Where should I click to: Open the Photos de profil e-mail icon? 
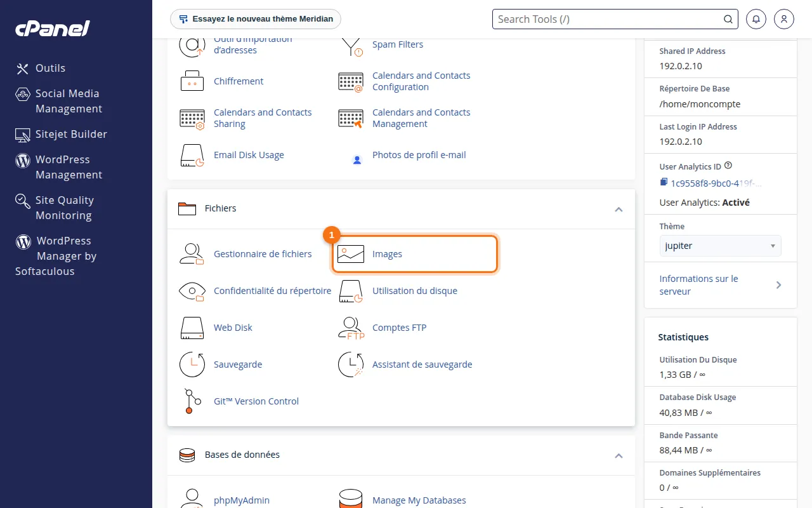coord(357,160)
